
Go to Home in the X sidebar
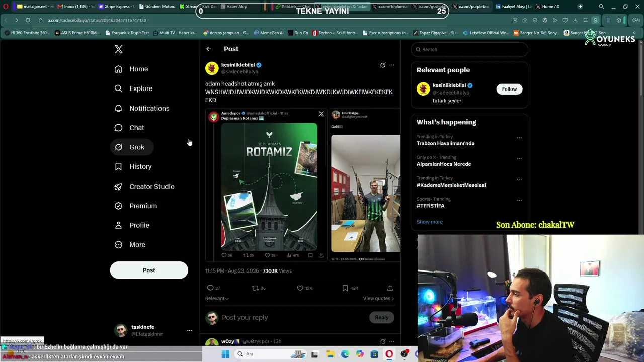[x=131, y=69]
